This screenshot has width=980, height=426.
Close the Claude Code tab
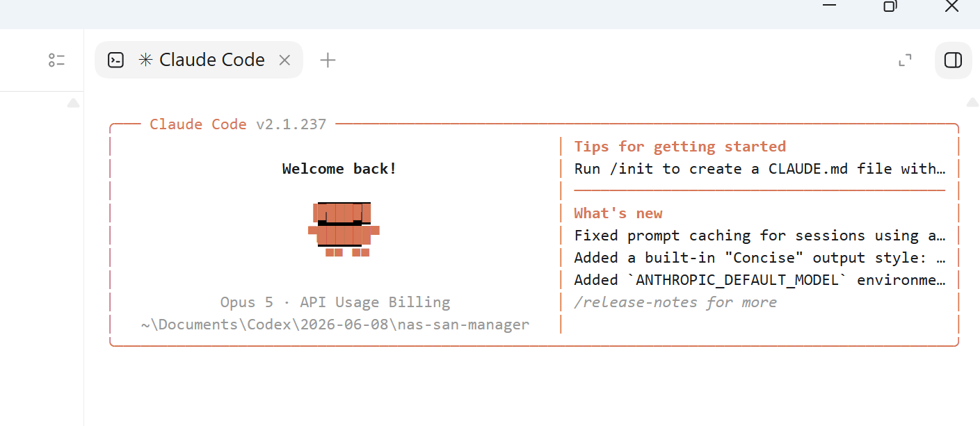[x=284, y=60]
